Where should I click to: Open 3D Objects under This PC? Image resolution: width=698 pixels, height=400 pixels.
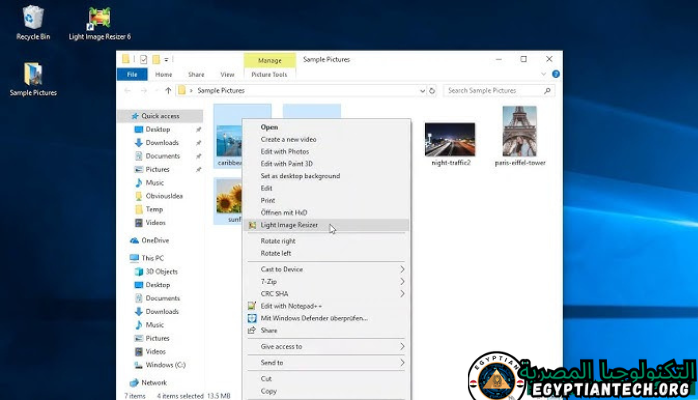click(161, 271)
